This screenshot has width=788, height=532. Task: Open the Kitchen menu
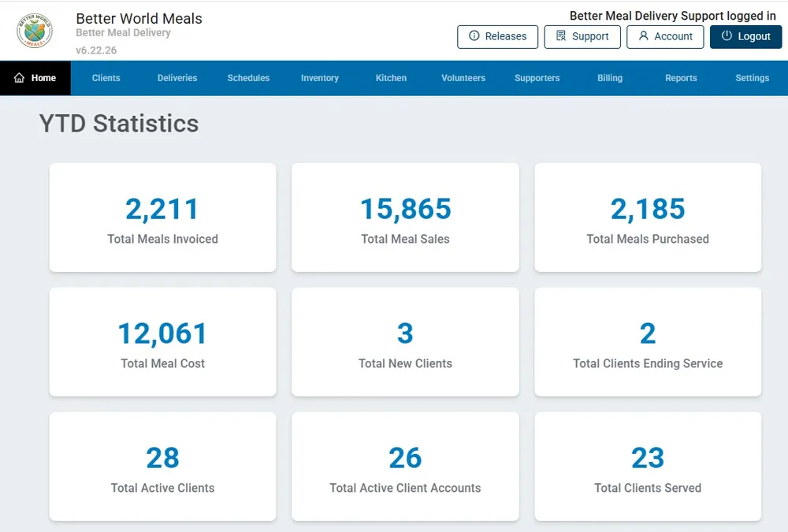pyautogui.click(x=391, y=78)
